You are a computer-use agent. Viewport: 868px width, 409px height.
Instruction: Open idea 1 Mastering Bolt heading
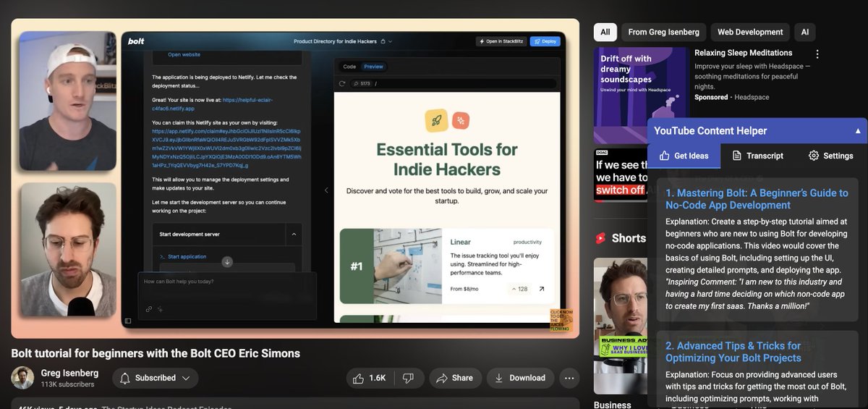coord(757,199)
